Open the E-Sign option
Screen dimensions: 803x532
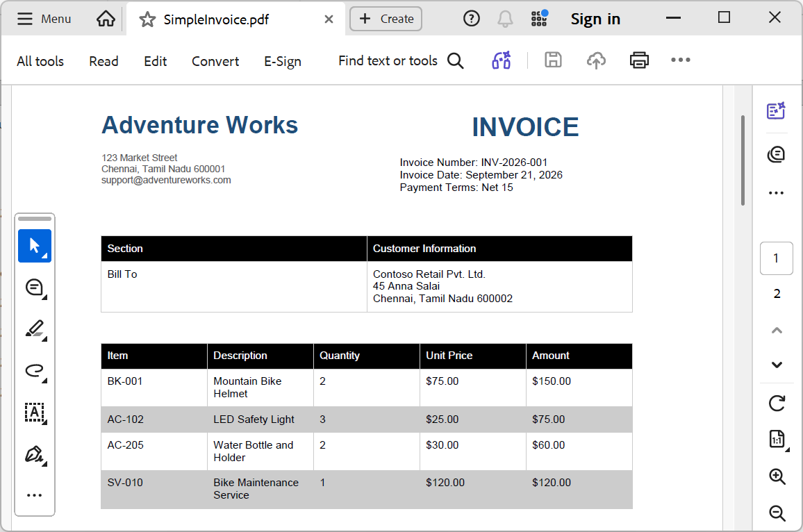click(x=283, y=61)
